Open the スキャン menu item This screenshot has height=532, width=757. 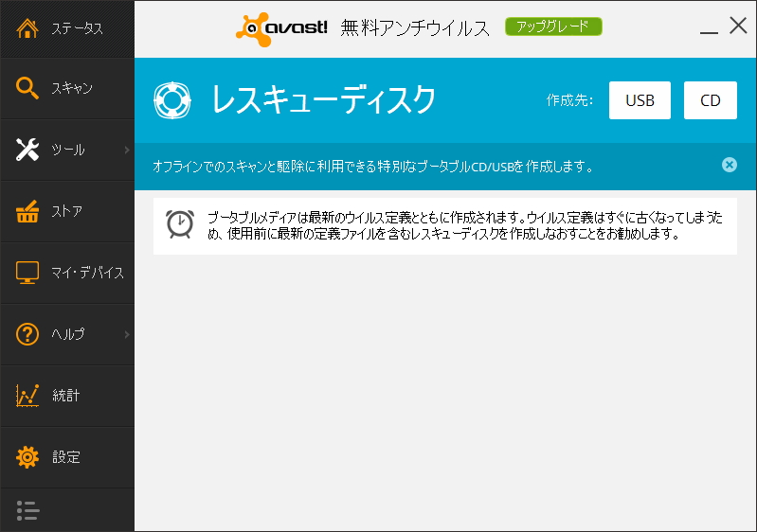[67, 88]
